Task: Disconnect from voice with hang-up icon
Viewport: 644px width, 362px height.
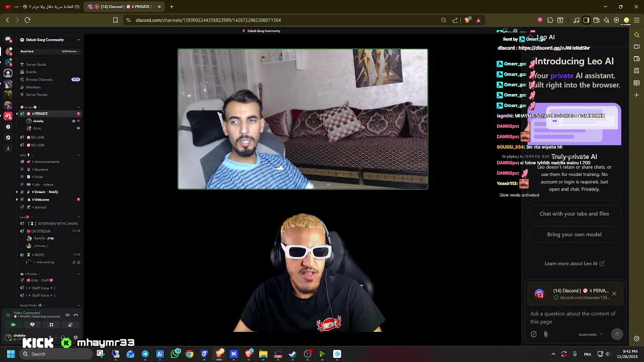Action: tap(75, 315)
